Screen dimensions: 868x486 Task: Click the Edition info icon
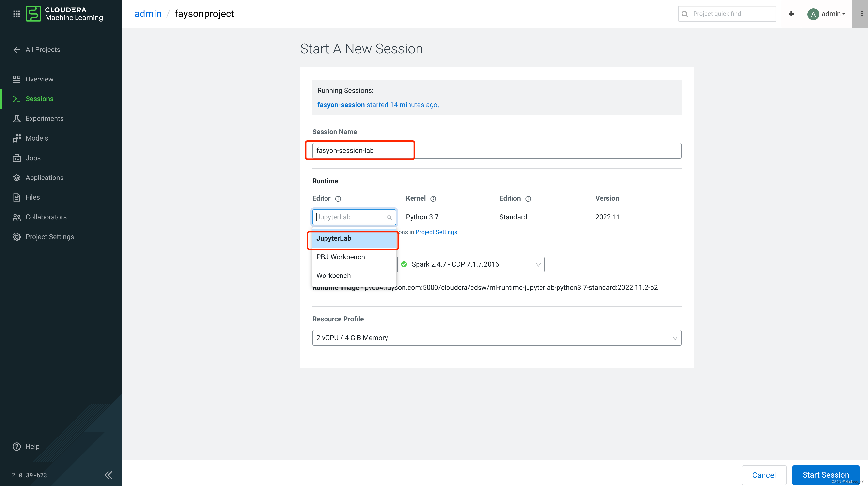528,199
